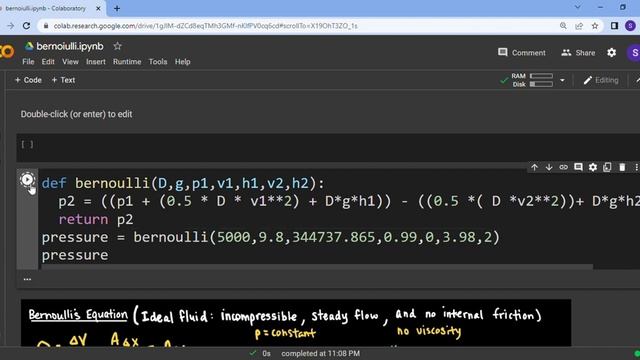
Task: Open the View menu
Action: [x=70, y=62]
